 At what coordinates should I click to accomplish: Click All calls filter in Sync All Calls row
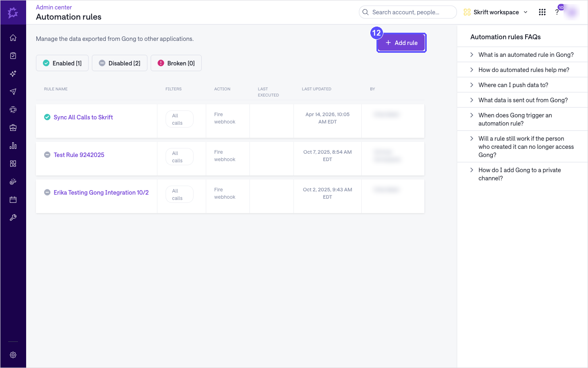[x=180, y=119]
